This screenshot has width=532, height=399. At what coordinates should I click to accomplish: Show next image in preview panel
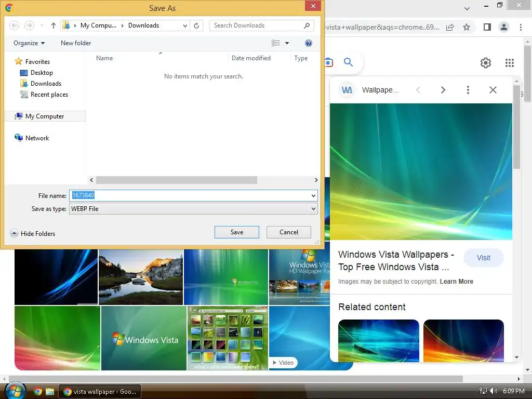pyautogui.click(x=443, y=90)
